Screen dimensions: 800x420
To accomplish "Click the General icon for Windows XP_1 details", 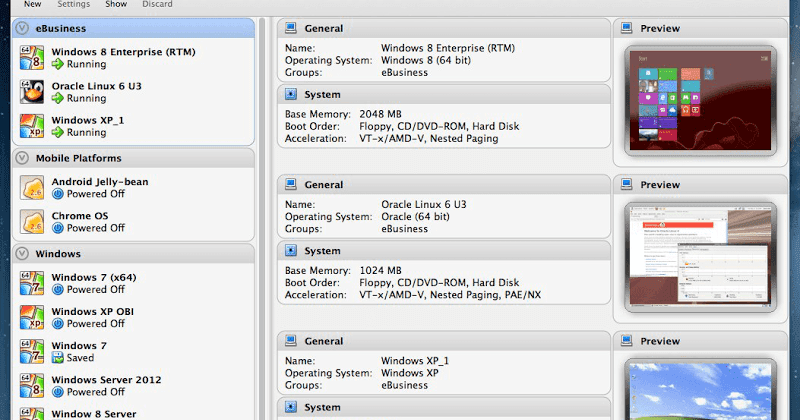I will [x=291, y=341].
